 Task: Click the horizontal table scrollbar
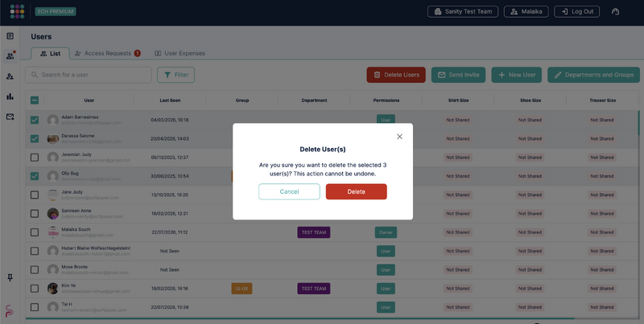[299, 318]
